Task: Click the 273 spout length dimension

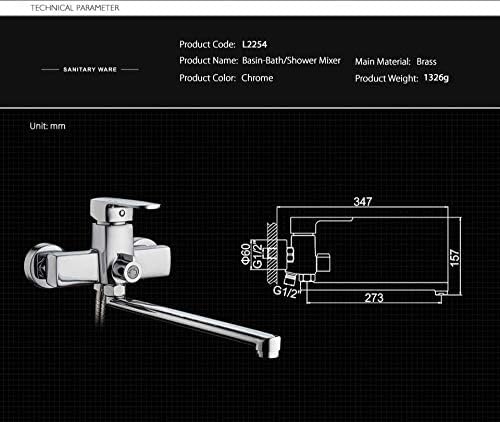Action: tap(374, 298)
